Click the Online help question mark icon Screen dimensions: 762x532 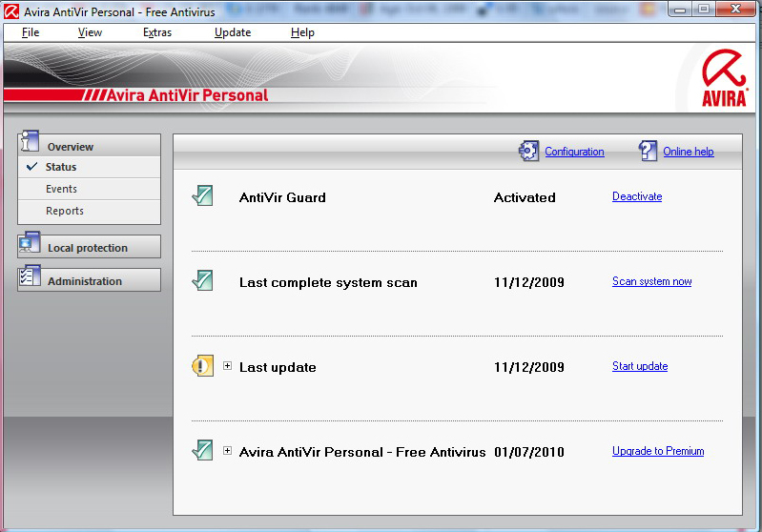coord(648,151)
